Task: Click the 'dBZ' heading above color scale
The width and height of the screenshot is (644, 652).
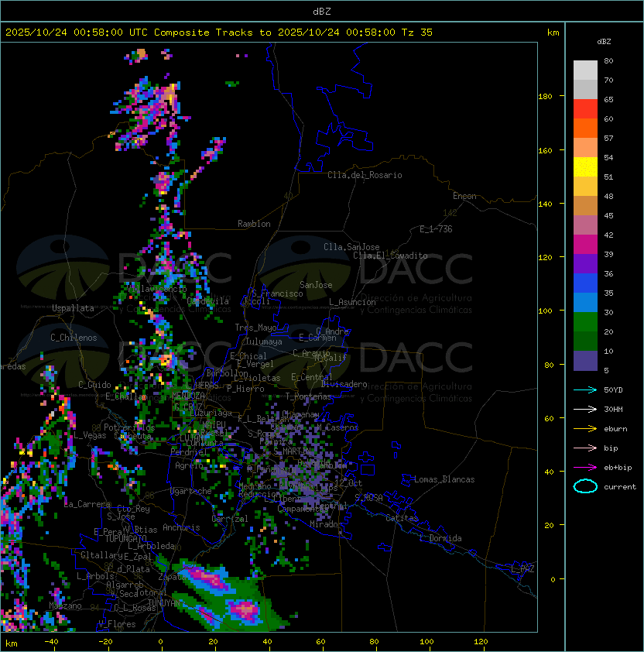Action: pyautogui.click(x=604, y=42)
